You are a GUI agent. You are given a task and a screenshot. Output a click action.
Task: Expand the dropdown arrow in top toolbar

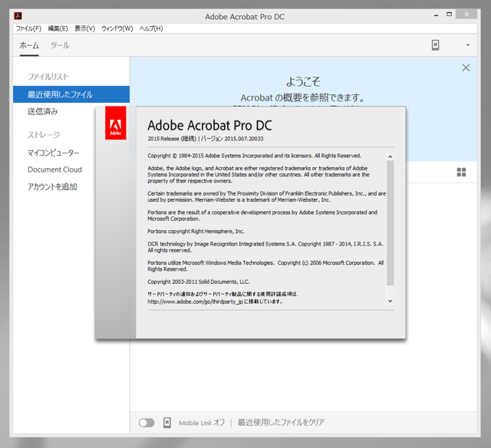[x=468, y=45]
